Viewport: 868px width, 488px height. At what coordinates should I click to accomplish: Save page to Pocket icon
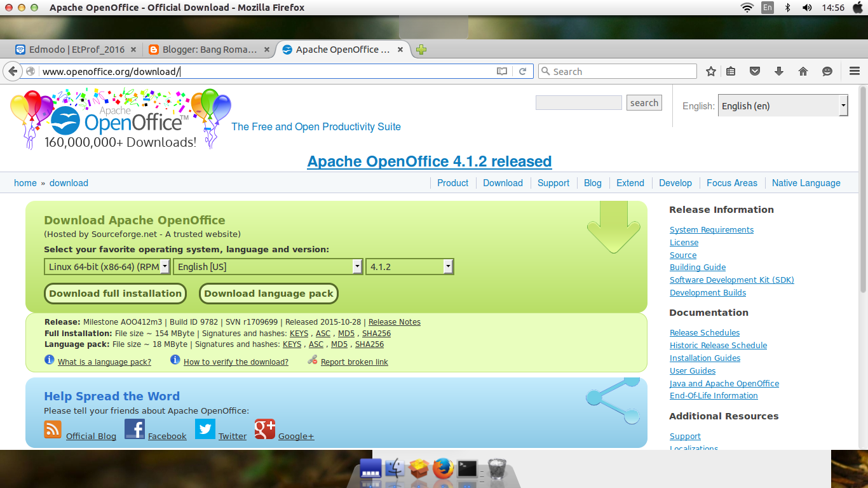point(755,72)
